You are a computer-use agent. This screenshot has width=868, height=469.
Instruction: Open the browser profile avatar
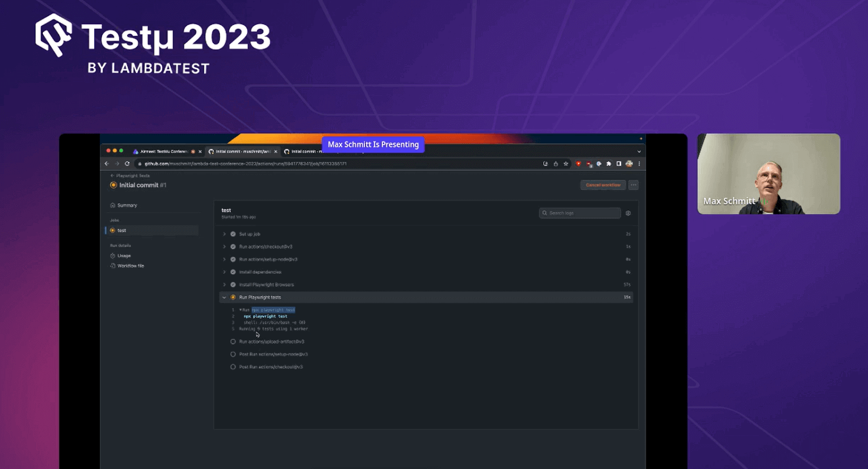coord(629,164)
